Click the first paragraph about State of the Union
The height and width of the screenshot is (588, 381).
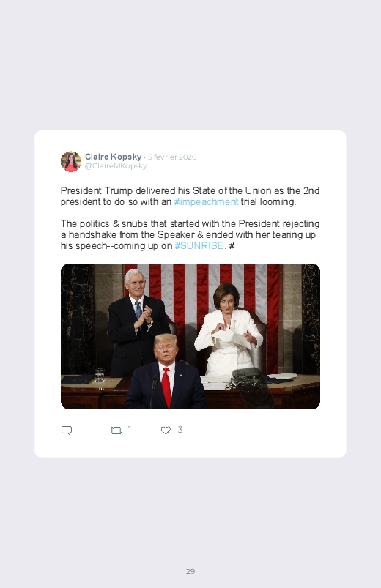coord(190,196)
